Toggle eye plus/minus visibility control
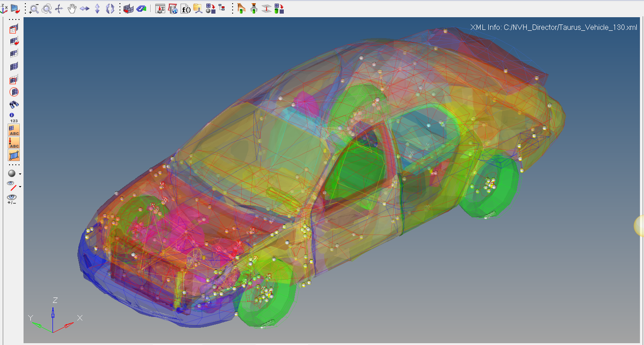The width and height of the screenshot is (644, 345). pos(12,198)
